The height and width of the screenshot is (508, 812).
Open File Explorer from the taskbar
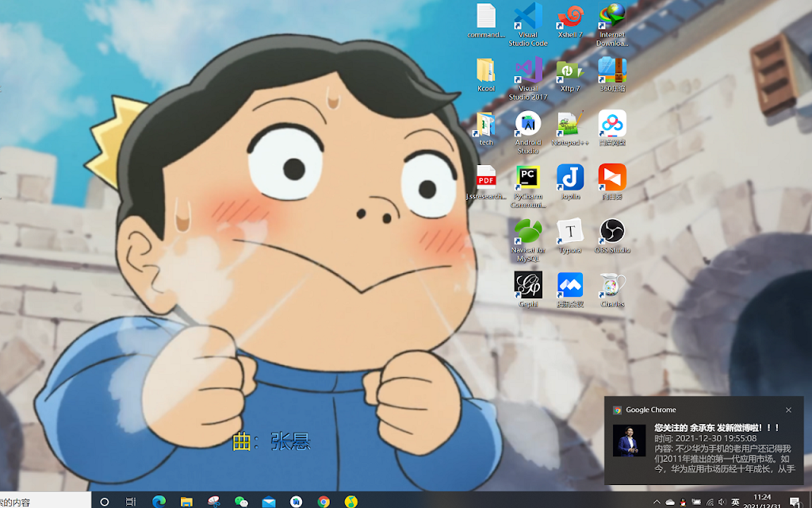[186, 502]
